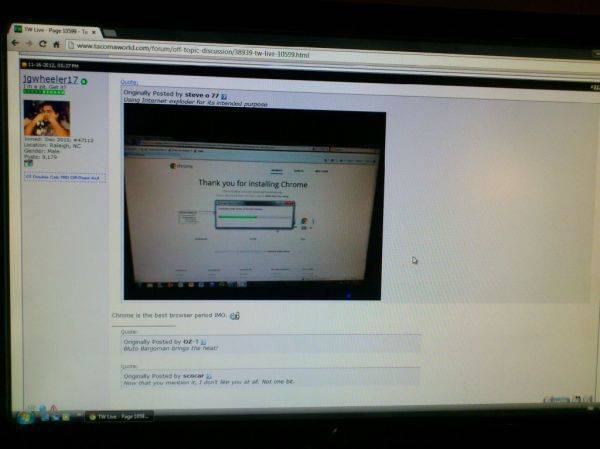View the original post by steve o 77
This screenshot has width=600, height=449.
[224, 96]
